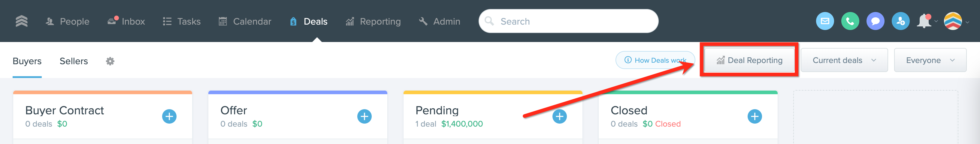This screenshot has width=980, height=144.
Task: Expand the Current deals dropdown
Action: (x=844, y=60)
